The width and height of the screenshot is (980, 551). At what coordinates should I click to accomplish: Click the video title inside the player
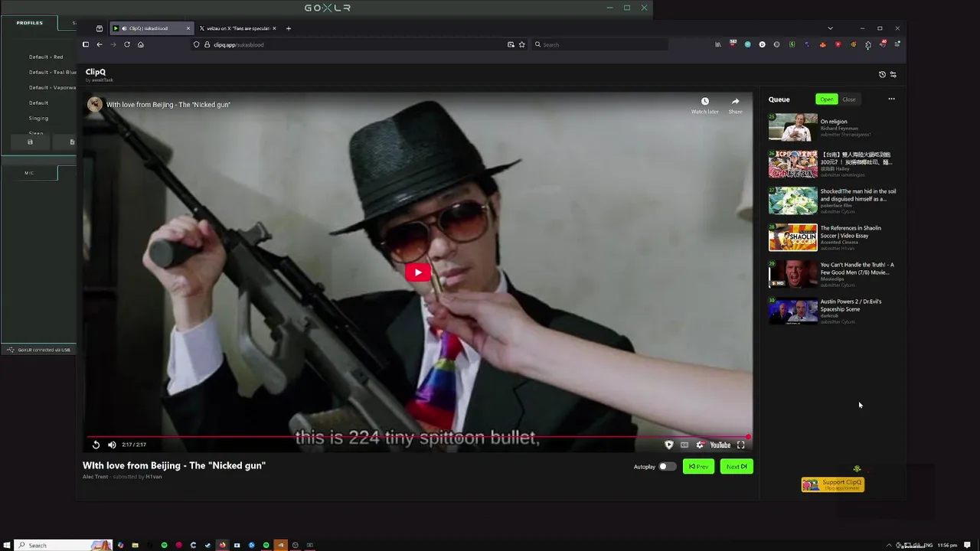click(168, 105)
